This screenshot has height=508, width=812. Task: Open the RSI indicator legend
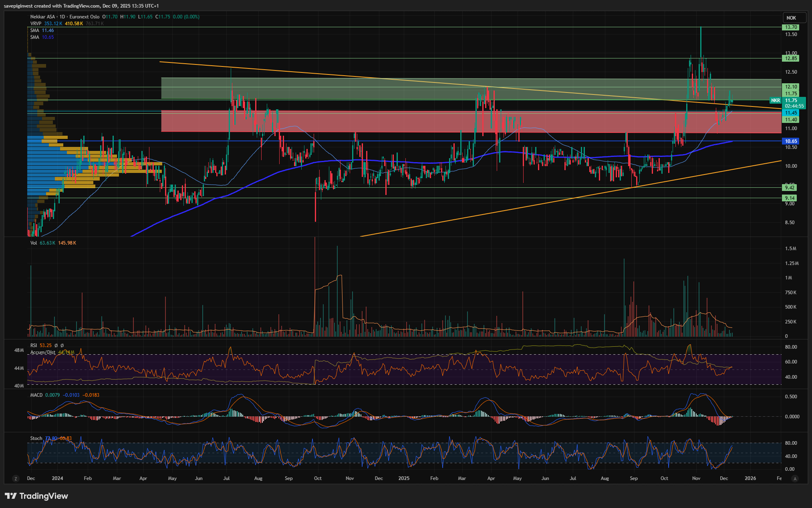[x=34, y=345]
